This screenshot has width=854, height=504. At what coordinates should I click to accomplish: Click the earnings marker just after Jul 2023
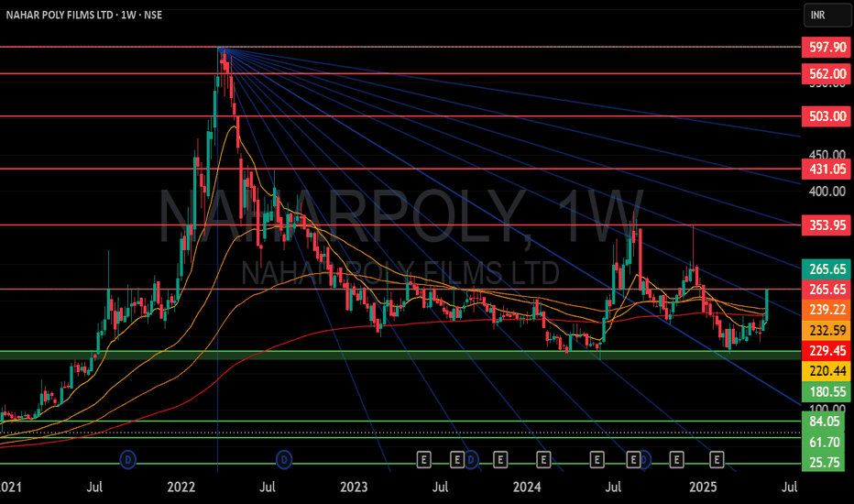pos(456,460)
